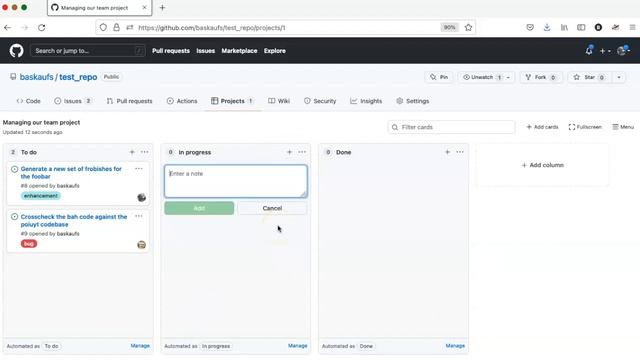Viewport: 640px width, 360px height.
Task: Open the Crosscheck the bah code issue
Action: [x=74, y=220]
